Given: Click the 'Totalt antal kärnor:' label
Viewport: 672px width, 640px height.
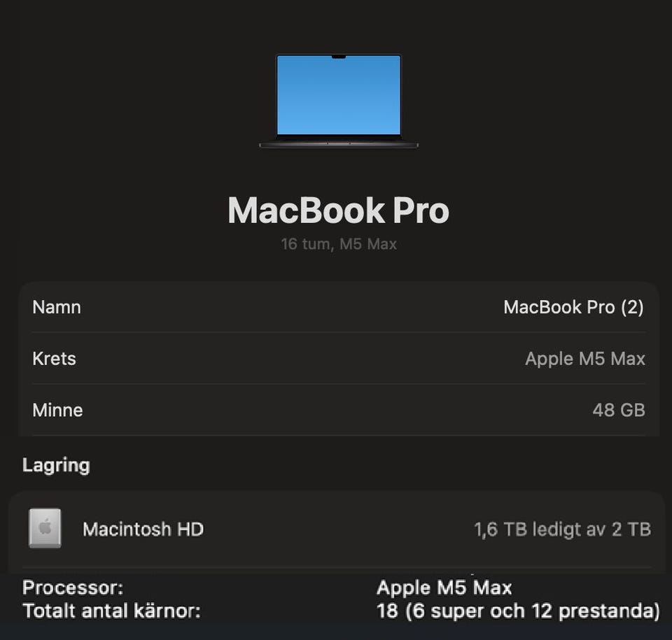Looking at the screenshot, I should tap(111, 611).
